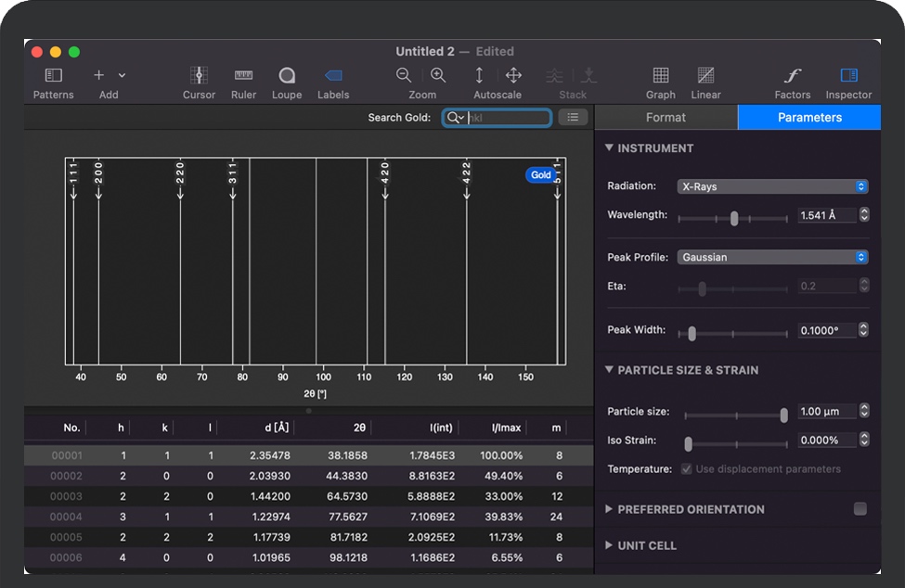Select the Ruler measurement tool
The image size is (905, 588).
[x=243, y=76]
